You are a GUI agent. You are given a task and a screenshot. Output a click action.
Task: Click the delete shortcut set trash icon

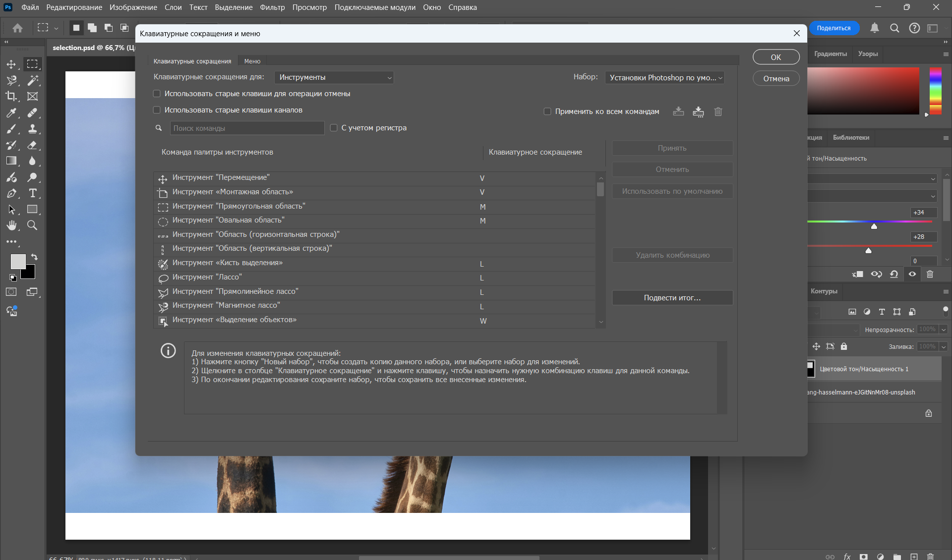718,112
